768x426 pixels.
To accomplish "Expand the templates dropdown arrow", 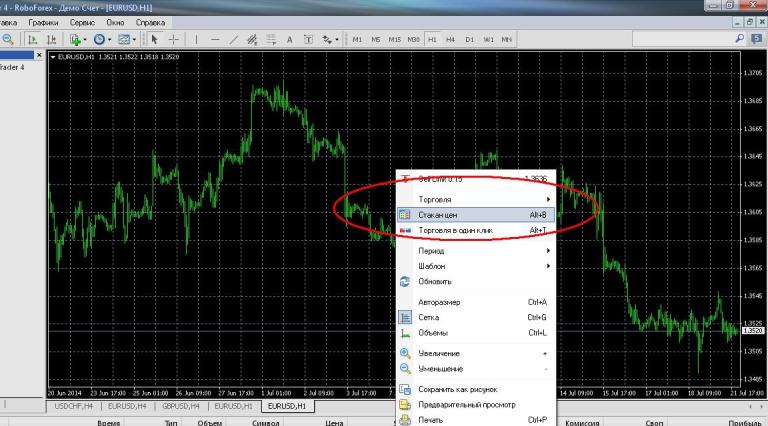I will pos(134,39).
